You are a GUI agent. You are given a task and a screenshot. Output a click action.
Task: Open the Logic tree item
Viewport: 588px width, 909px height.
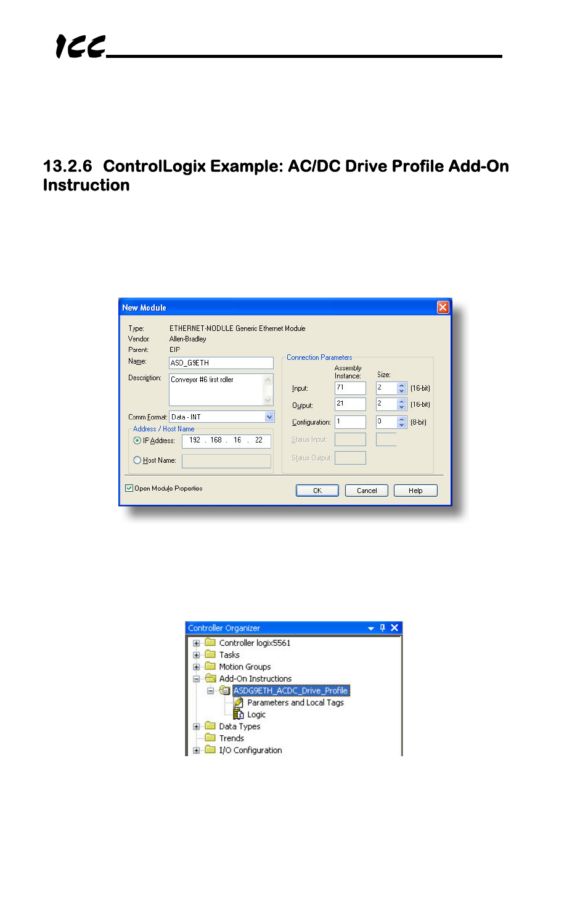(256, 715)
